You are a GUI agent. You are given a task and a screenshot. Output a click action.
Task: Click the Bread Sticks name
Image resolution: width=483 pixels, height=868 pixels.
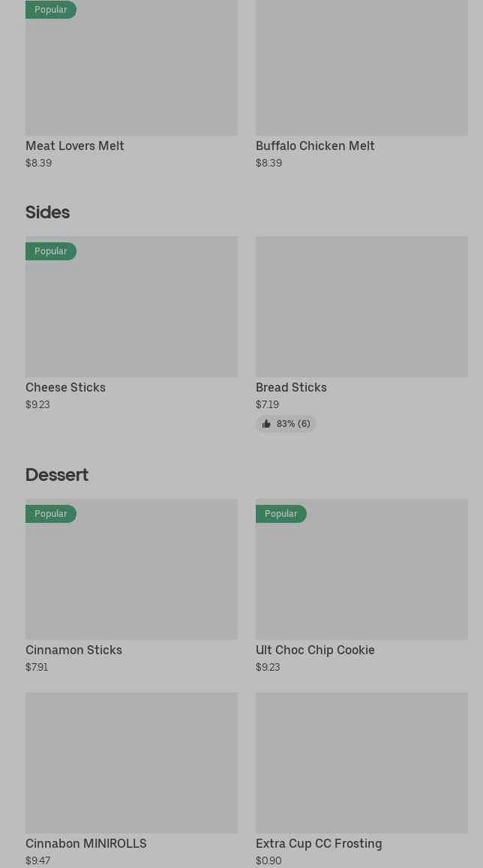291,387
